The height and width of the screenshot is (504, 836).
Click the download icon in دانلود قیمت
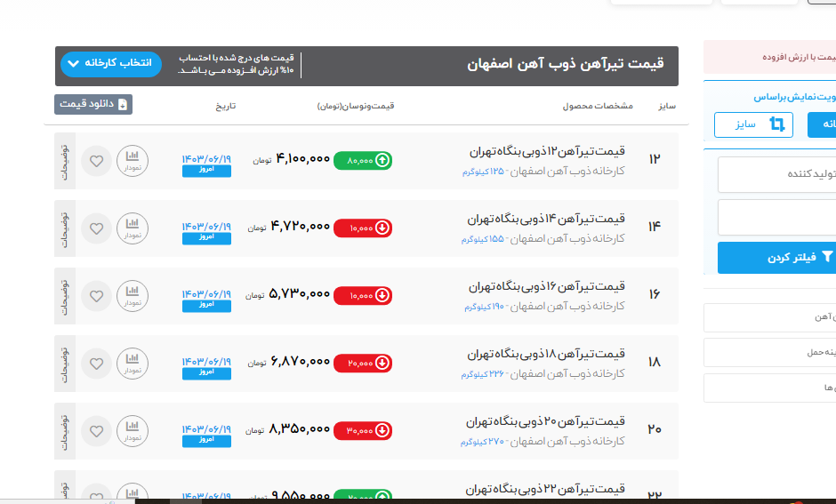(124, 105)
